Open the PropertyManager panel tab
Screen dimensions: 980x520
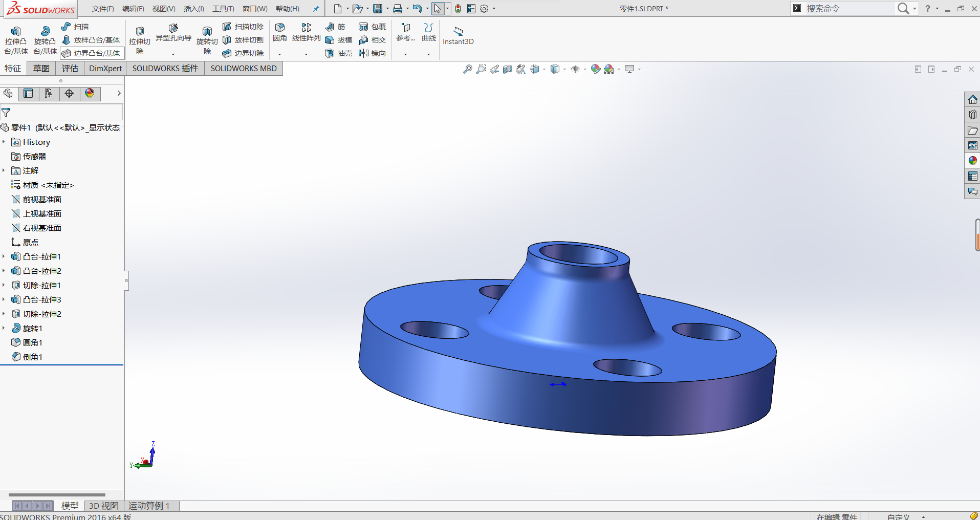[x=28, y=93]
